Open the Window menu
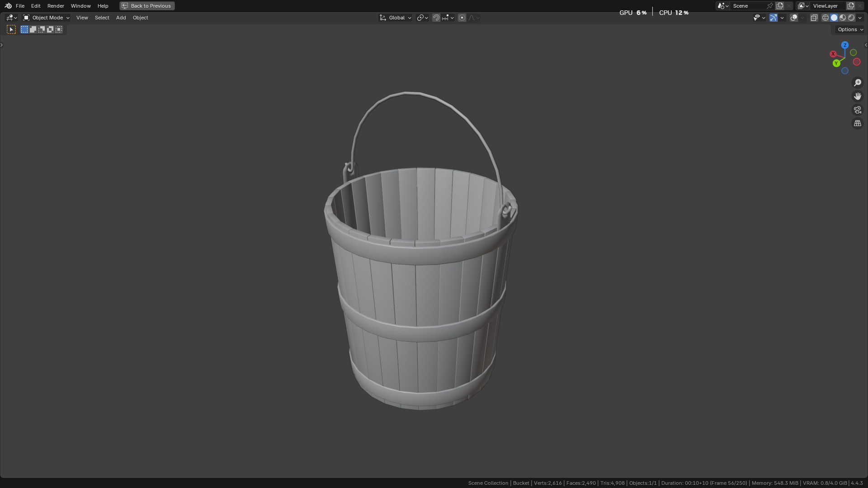Viewport: 868px width, 488px height. [80, 6]
